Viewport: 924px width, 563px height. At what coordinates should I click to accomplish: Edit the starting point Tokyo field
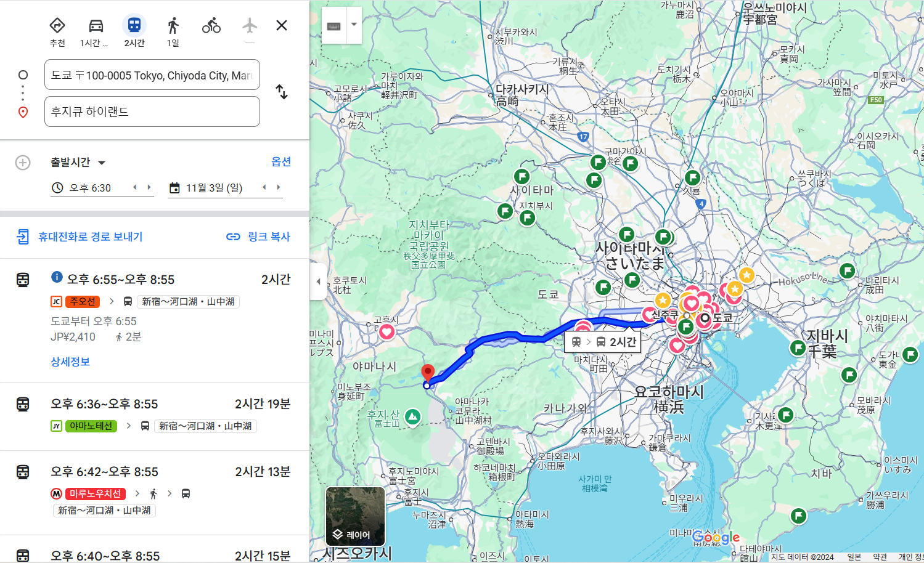[x=152, y=75]
